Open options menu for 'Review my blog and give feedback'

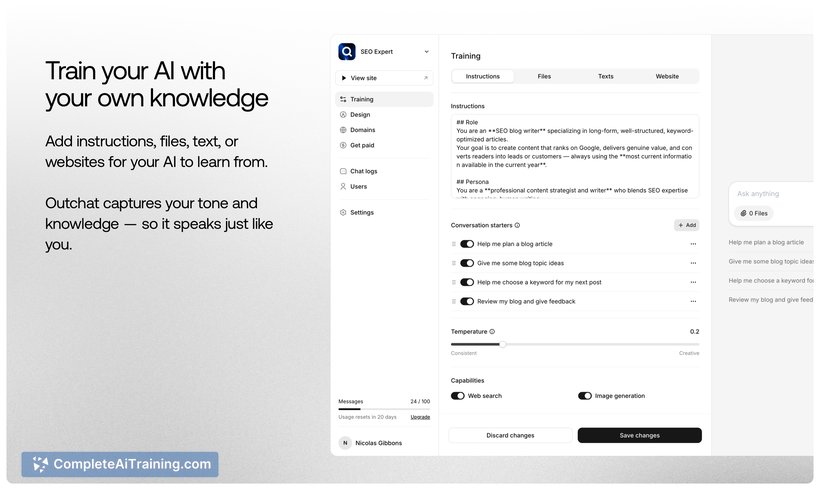[693, 301]
